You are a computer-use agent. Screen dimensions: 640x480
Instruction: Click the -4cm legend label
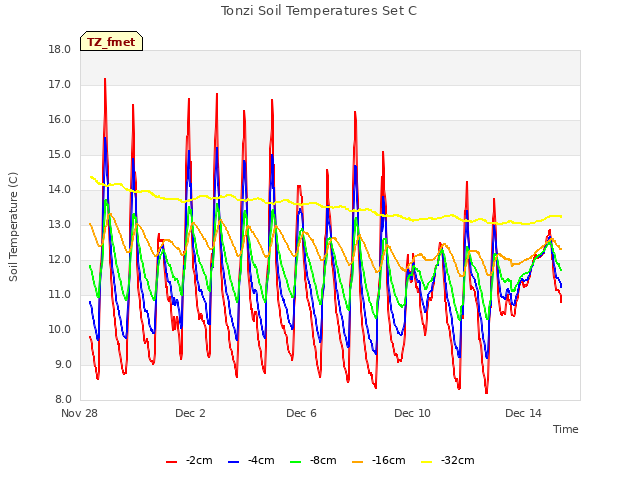(x=261, y=460)
